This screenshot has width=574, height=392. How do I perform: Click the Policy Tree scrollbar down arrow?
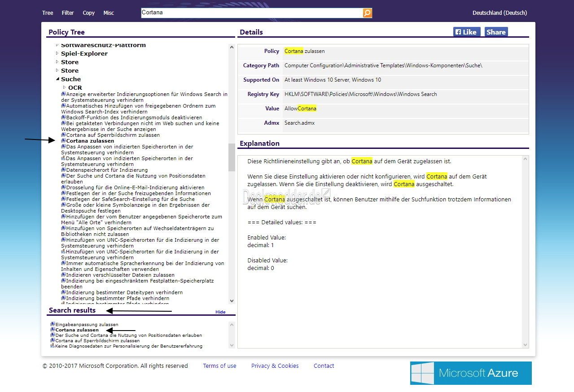(232, 301)
